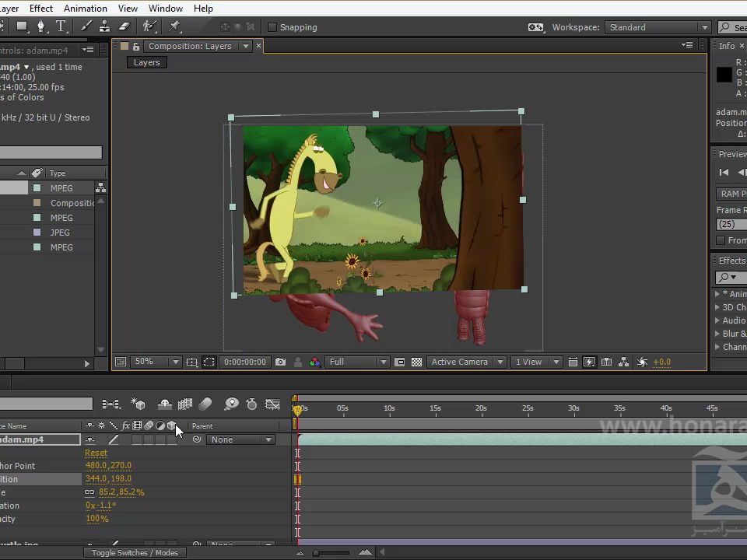Click the Timeline button in viewer footer
747x560 pixels.
[606, 362]
